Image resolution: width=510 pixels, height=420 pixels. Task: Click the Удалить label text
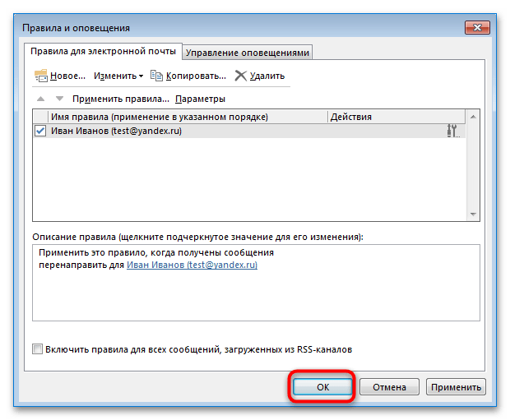[267, 76]
